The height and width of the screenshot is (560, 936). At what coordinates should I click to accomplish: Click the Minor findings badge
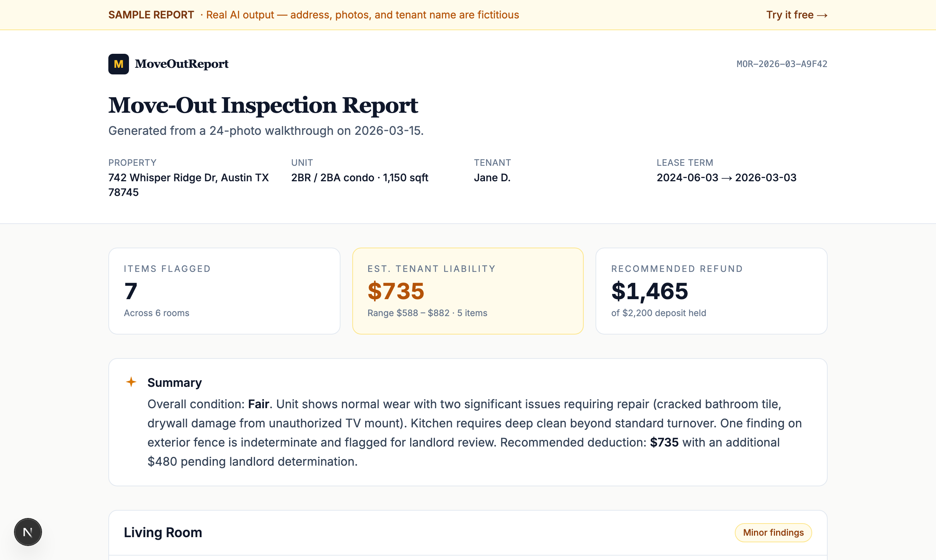773,532
